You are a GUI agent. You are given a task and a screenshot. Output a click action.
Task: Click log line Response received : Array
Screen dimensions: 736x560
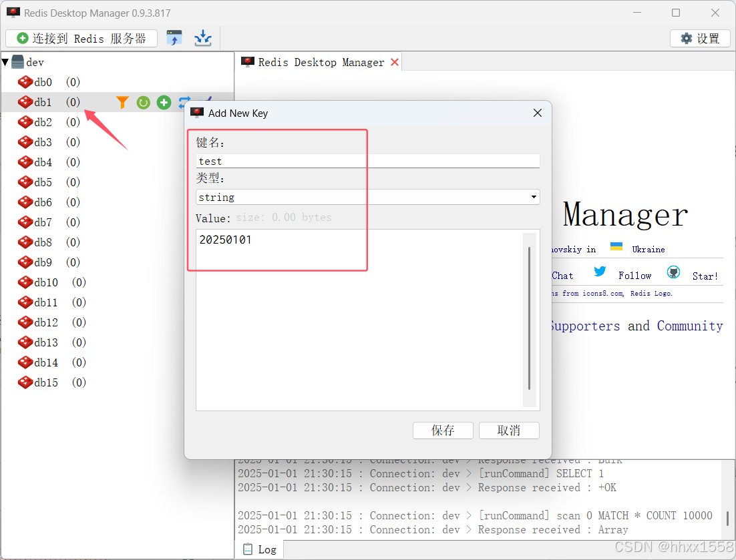433,529
